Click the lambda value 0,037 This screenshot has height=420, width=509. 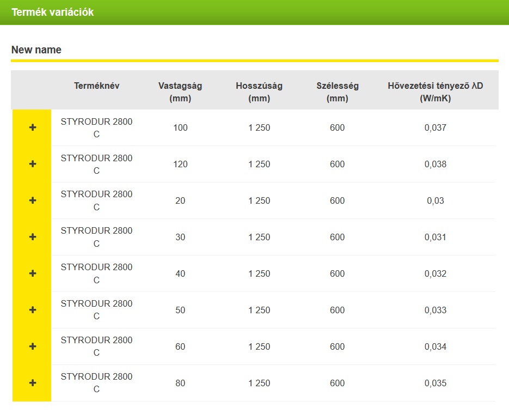[436, 127]
